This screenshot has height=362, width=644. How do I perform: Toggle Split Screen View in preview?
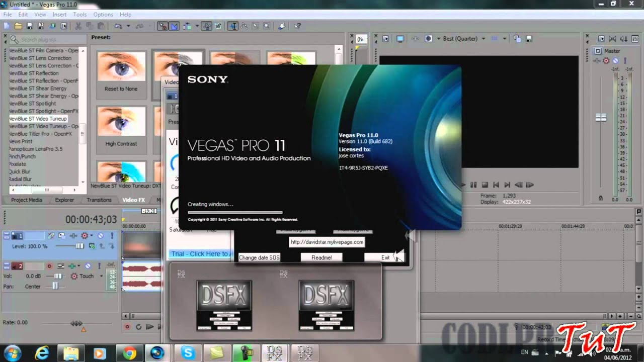428,39
